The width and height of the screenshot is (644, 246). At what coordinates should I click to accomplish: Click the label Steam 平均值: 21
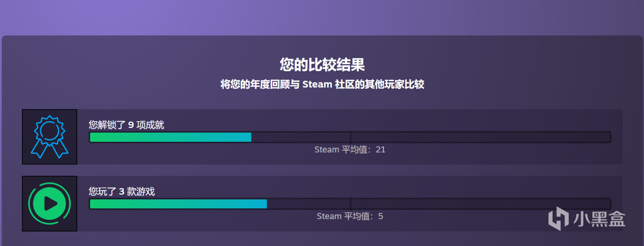point(350,150)
